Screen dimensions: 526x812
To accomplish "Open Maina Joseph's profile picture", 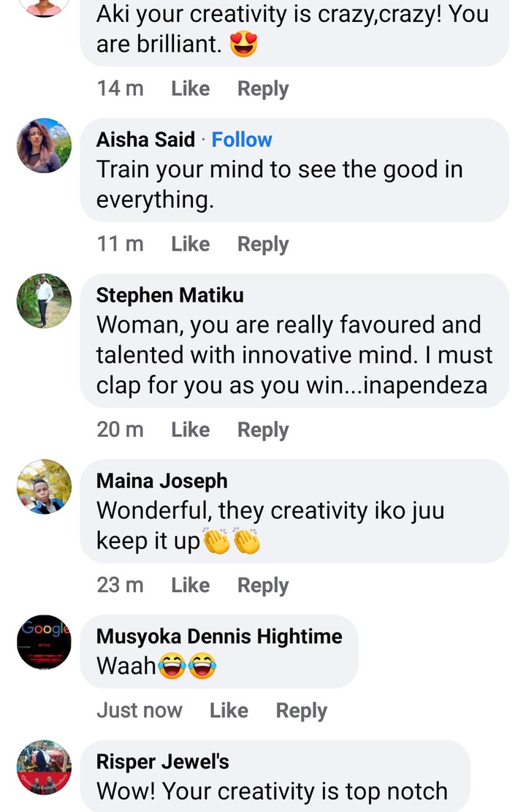I will click(x=44, y=487).
